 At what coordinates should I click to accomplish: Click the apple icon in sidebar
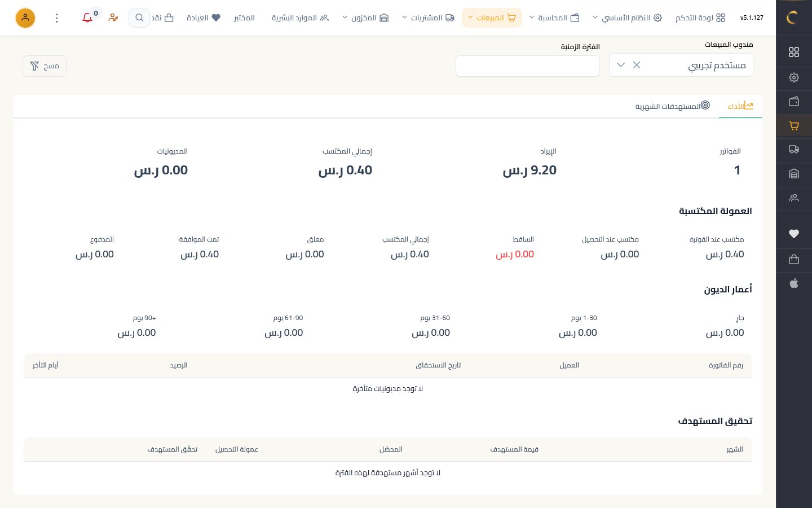pyautogui.click(x=794, y=283)
